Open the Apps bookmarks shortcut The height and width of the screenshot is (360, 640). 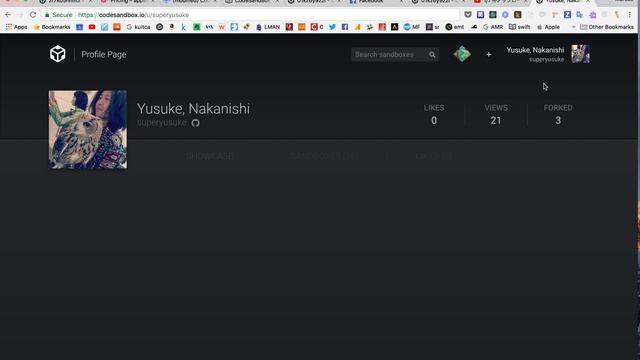click(x=16, y=27)
